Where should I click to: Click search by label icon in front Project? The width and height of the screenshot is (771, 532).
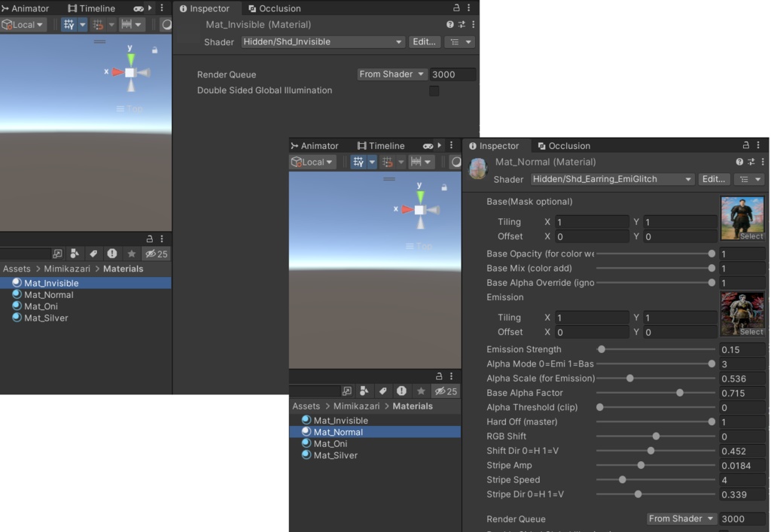pos(382,391)
